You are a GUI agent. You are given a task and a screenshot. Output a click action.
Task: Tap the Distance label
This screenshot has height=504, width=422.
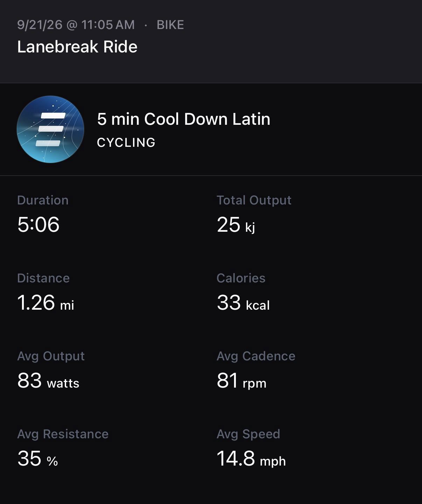(43, 278)
